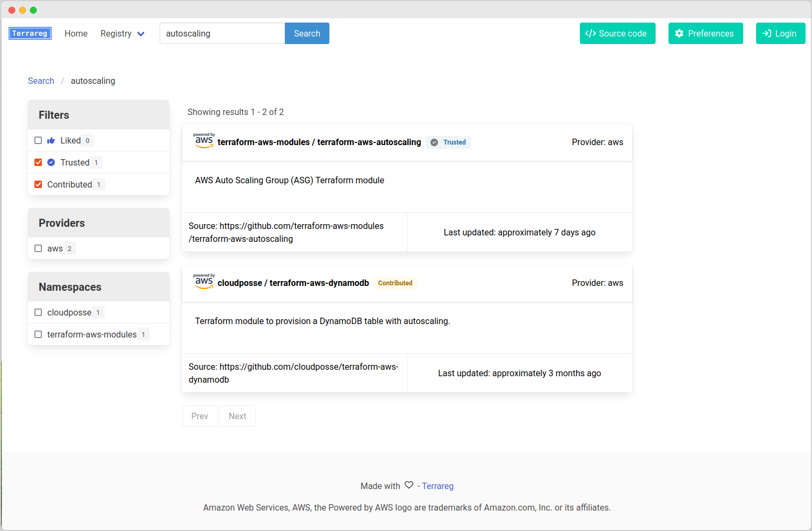This screenshot has width=812, height=531.
Task: Focus the autoscaling search input field
Action: pos(222,33)
